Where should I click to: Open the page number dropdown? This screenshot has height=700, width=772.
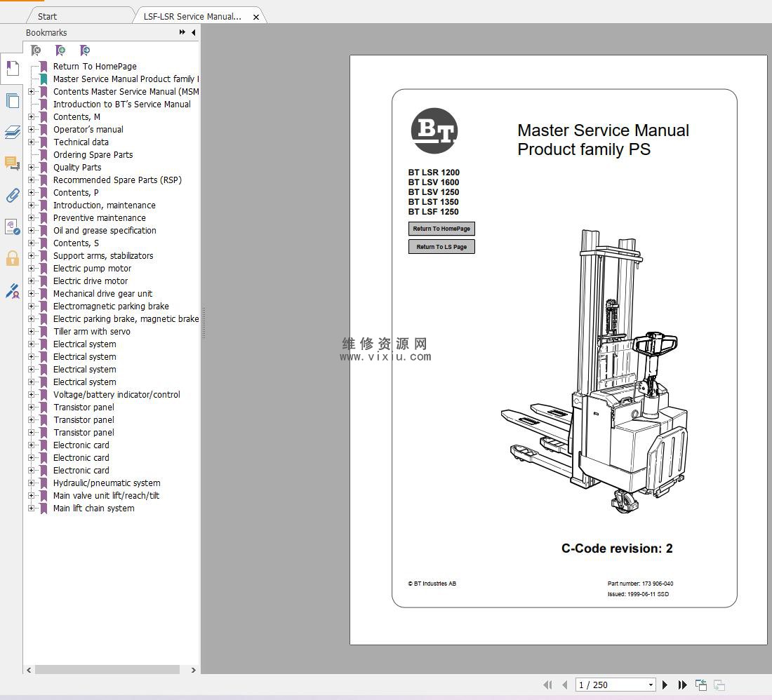pos(651,685)
